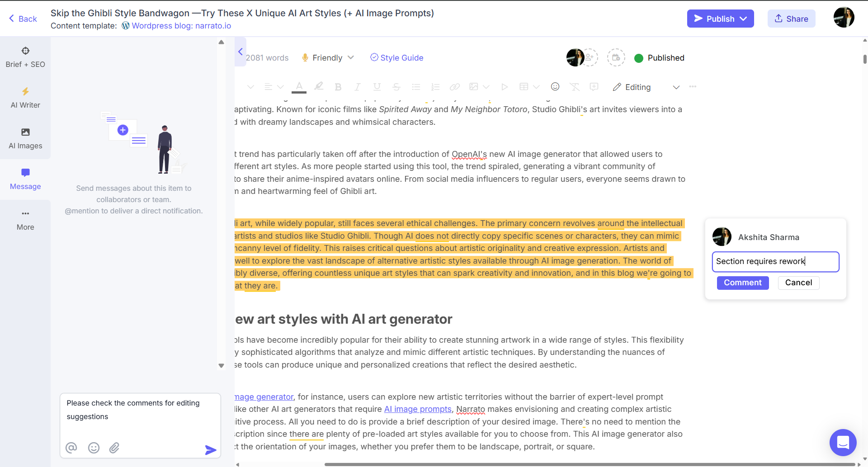868x467 pixels.
Task: Open the user profile avatar in the header
Action: coord(844,18)
